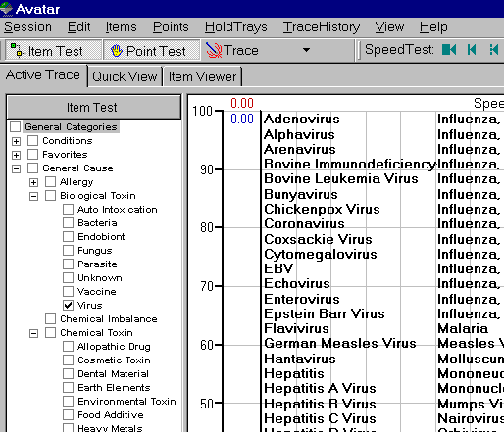Viewport: 504px width, 432px height.
Task: Collapse the Chemical Toxin tree node
Action: click(33, 333)
